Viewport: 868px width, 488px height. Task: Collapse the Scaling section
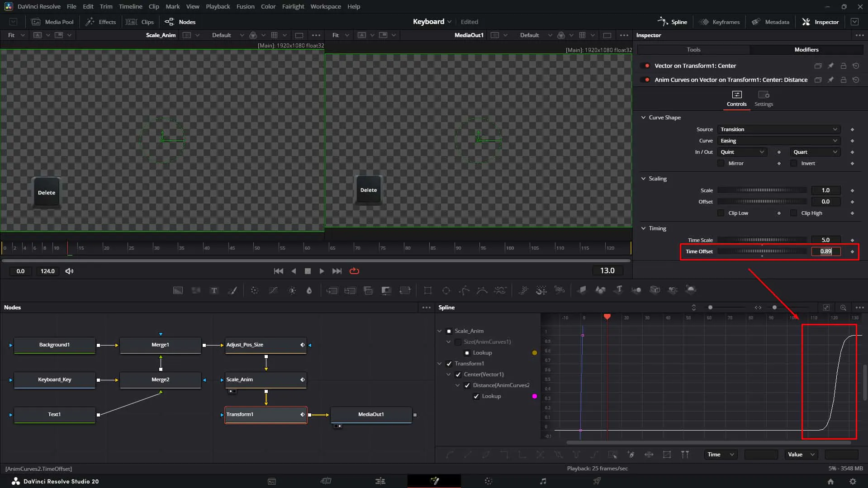(x=643, y=179)
